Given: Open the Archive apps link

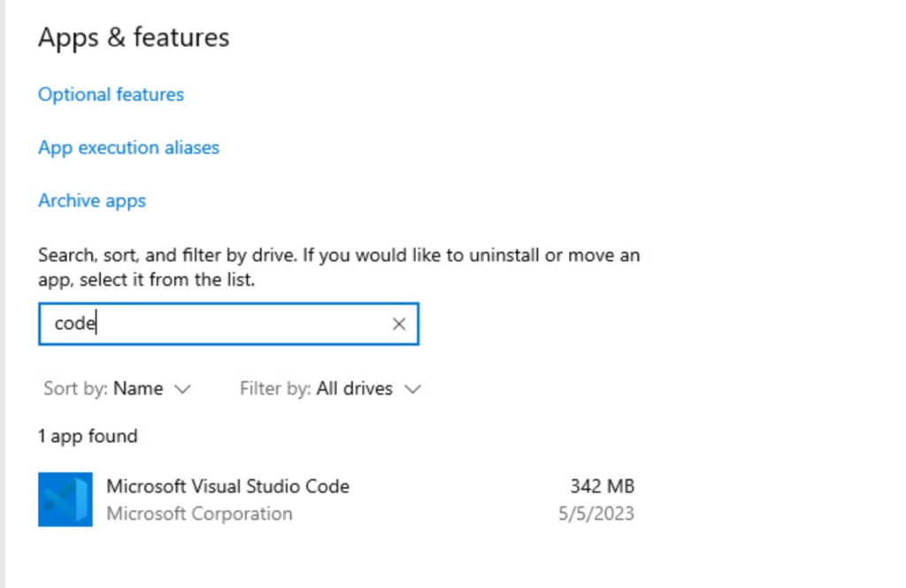Looking at the screenshot, I should click(x=92, y=201).
